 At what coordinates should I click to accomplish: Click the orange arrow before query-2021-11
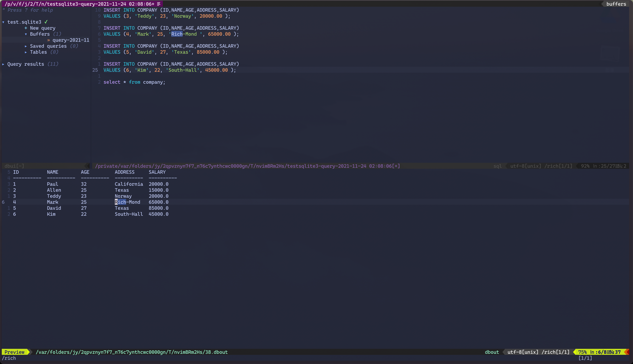pos(49,40)
